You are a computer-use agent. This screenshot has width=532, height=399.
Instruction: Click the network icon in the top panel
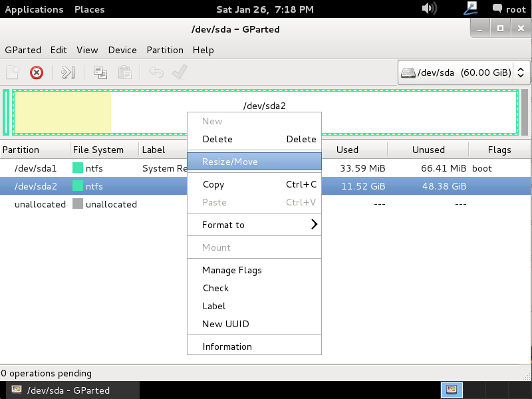(x=471, y=8)
